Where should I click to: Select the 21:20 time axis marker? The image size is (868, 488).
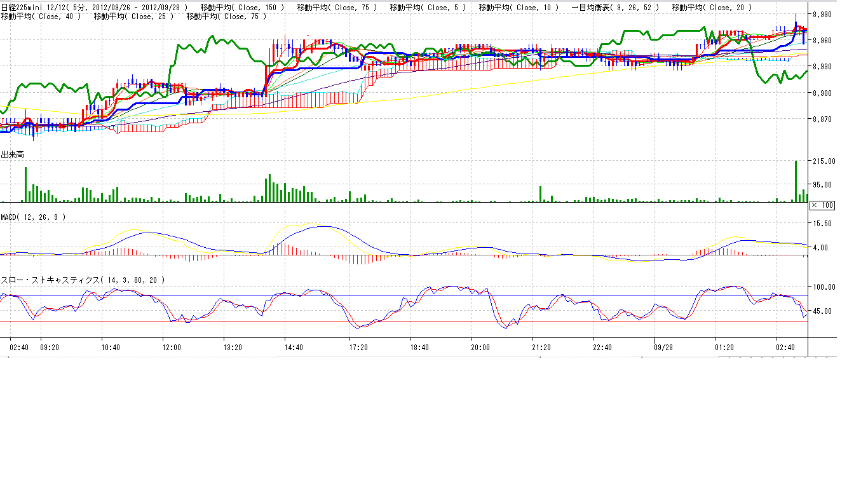[541, 348]
